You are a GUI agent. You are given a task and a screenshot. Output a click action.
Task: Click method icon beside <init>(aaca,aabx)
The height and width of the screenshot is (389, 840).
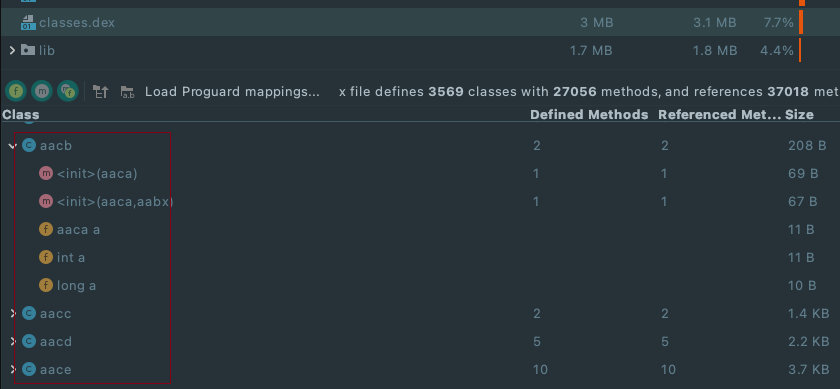(46, 201)
